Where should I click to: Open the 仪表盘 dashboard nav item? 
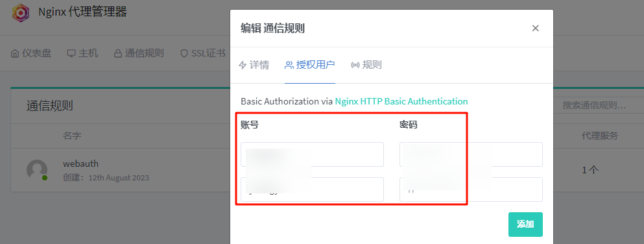[31, 53]
